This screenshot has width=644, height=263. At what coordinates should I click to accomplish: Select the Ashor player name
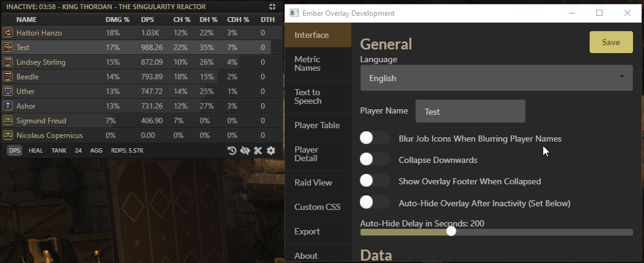(26, 106)
